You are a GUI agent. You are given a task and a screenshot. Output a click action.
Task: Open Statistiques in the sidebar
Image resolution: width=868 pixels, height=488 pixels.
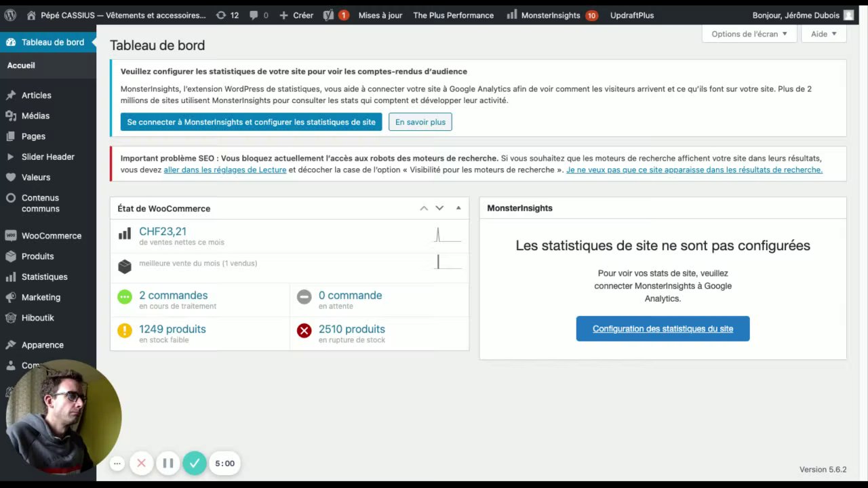point(48,277)
